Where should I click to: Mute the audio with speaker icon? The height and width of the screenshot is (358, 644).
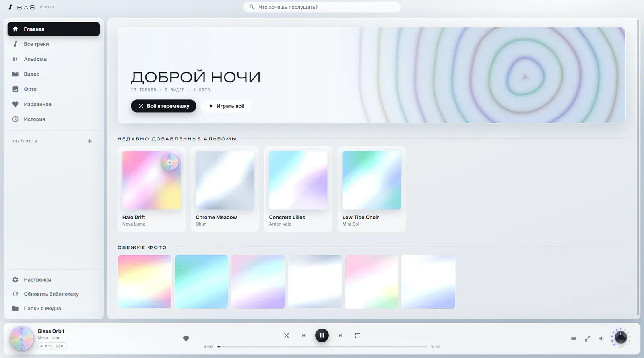pos(602,339)
